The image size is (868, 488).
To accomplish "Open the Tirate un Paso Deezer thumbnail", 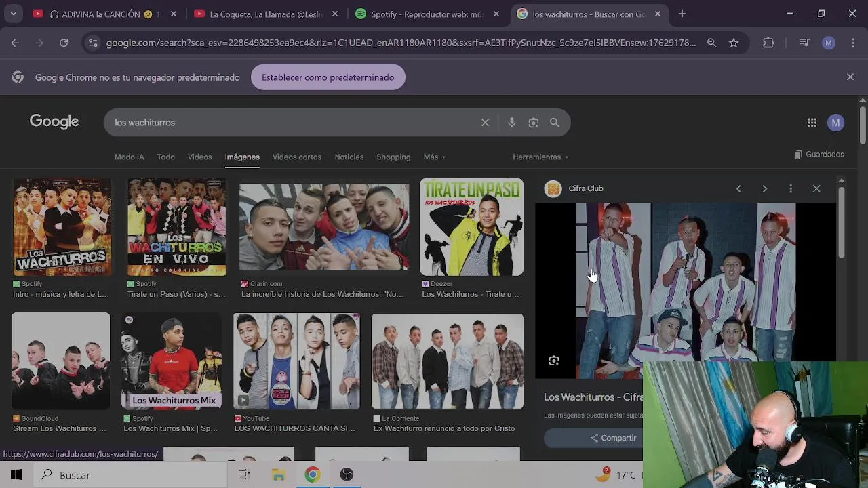I will 471,226.
